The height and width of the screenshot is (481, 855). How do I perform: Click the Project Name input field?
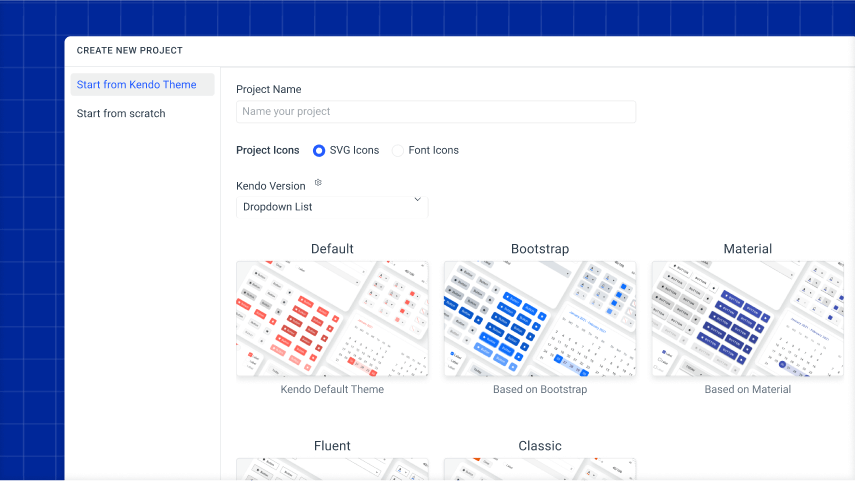[x=435, y=111]
